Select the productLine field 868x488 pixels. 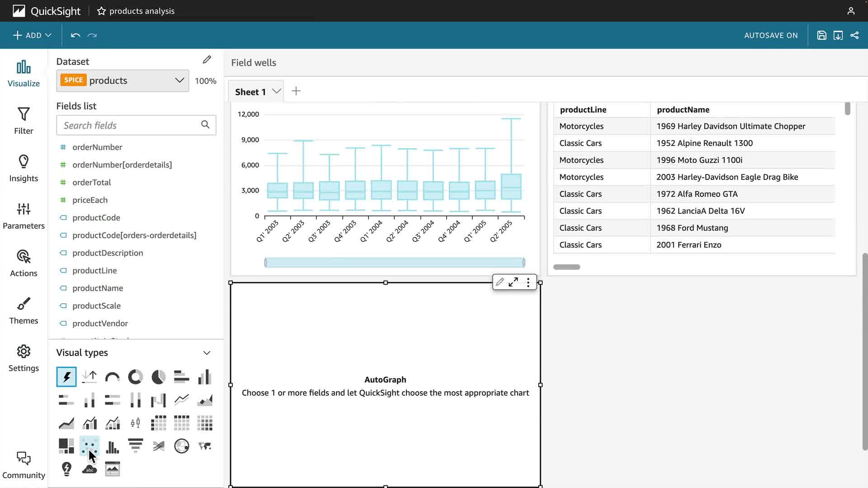(94, 271)
